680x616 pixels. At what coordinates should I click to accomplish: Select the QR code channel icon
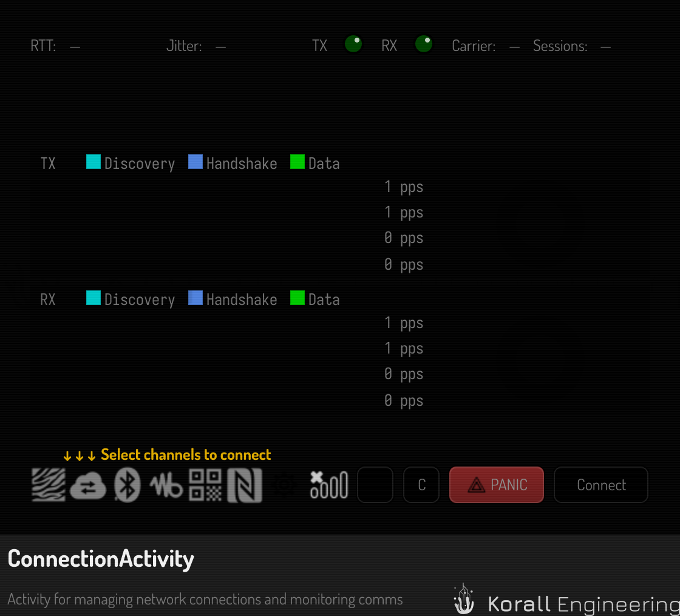[x=205, y=485]
